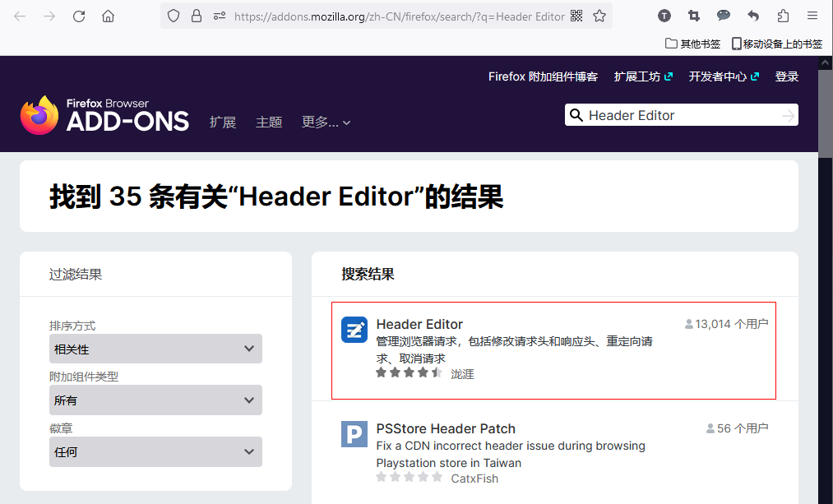
Task: Open the shield tracking protection icon
Action: tap(174, 16)
